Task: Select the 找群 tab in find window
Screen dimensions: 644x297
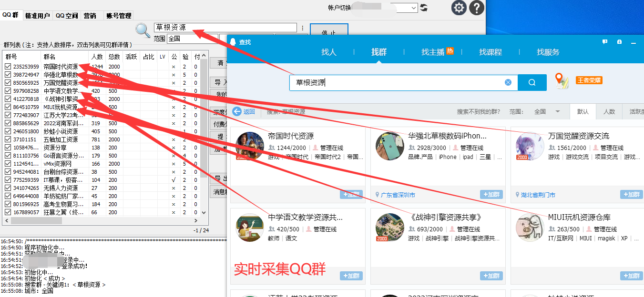Action: (x=379, y=52)
